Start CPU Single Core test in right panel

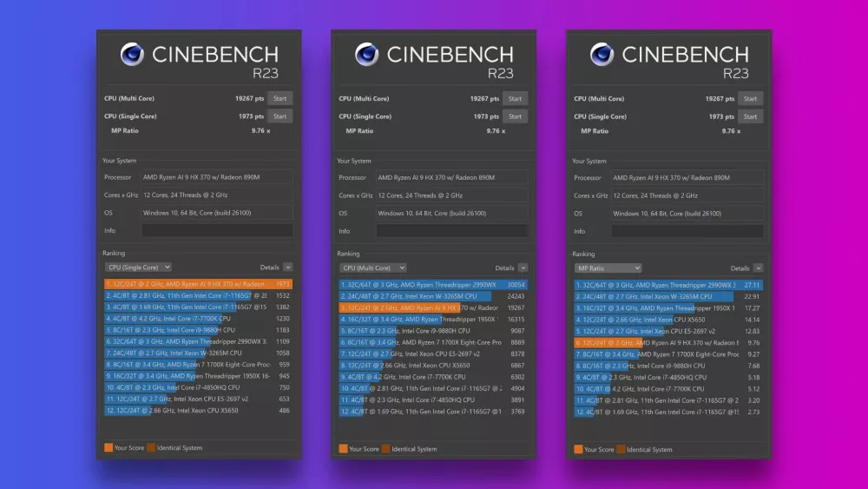pyautogui.click(x=750, y=117)
